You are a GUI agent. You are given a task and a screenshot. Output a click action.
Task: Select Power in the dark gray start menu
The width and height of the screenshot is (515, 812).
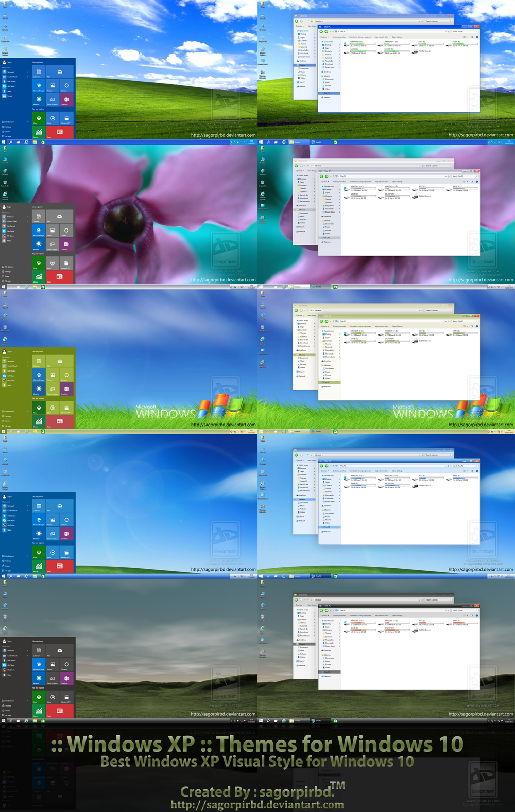pyautogui.click(x=7, y=711)
